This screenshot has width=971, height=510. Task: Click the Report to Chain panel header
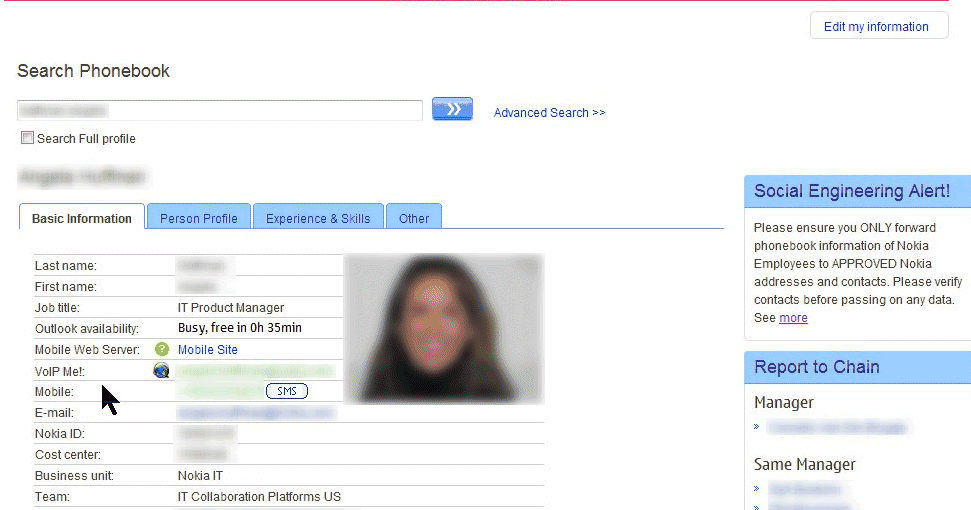coord(858,366)
